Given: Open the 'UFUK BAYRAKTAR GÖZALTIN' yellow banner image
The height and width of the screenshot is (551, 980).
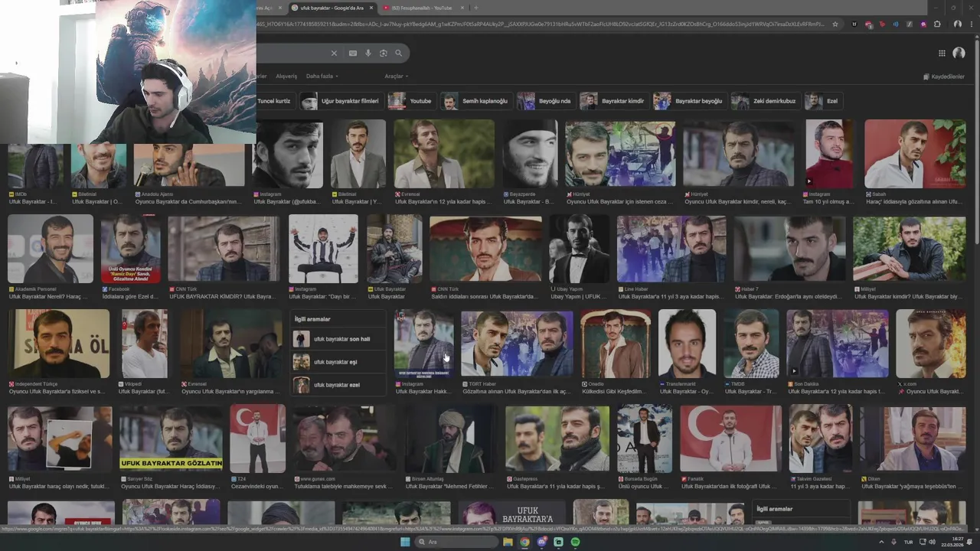Looking at the screenshot, I should pos(171,438).
